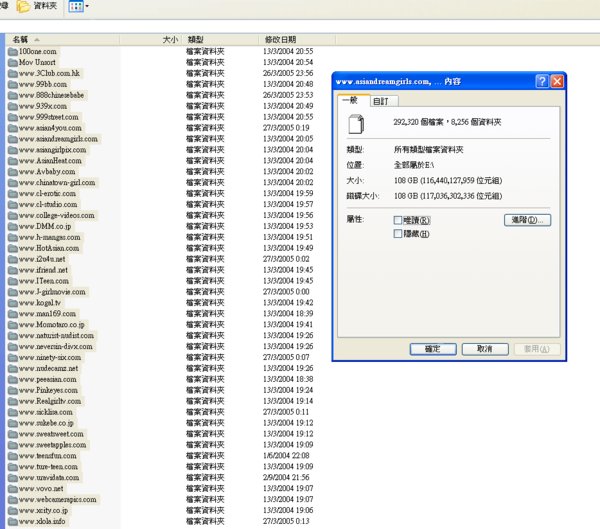Click the date 27/3/2005 0:11
The image size is (600, 529).
click(286, 412)
